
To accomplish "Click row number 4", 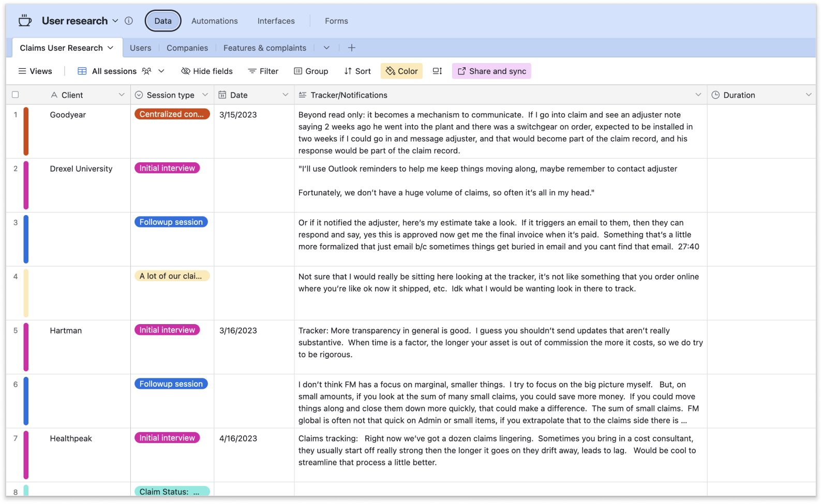I will coord(16,277).
